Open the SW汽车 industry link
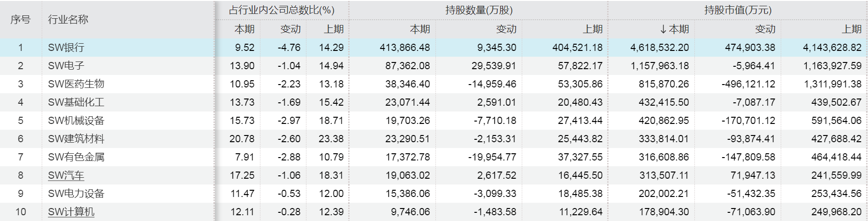Viewport: 868px width, 221px height. [66, 175]
